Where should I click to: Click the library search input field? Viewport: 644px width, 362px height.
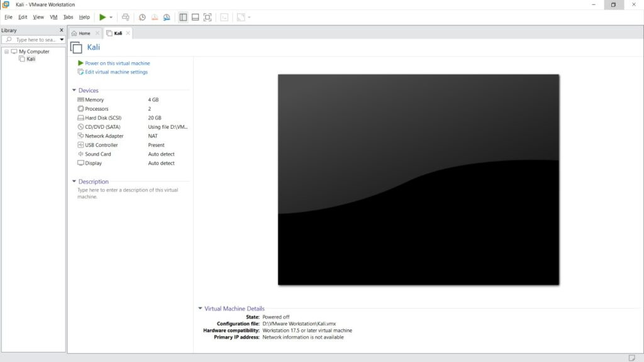[35, 40]
